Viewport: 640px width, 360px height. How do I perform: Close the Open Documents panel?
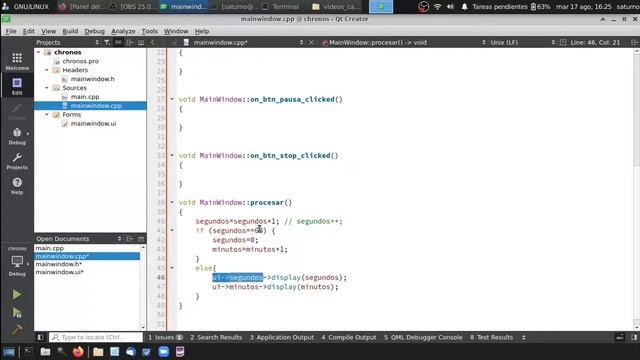coord(141,239)
